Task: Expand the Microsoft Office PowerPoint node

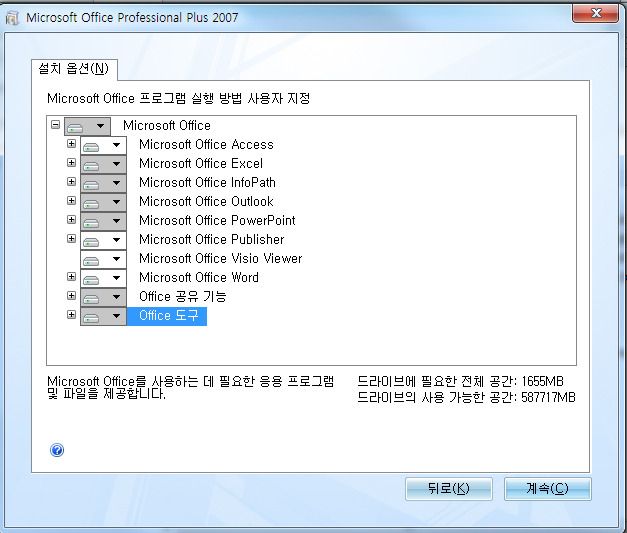Action: pos(72,220)
